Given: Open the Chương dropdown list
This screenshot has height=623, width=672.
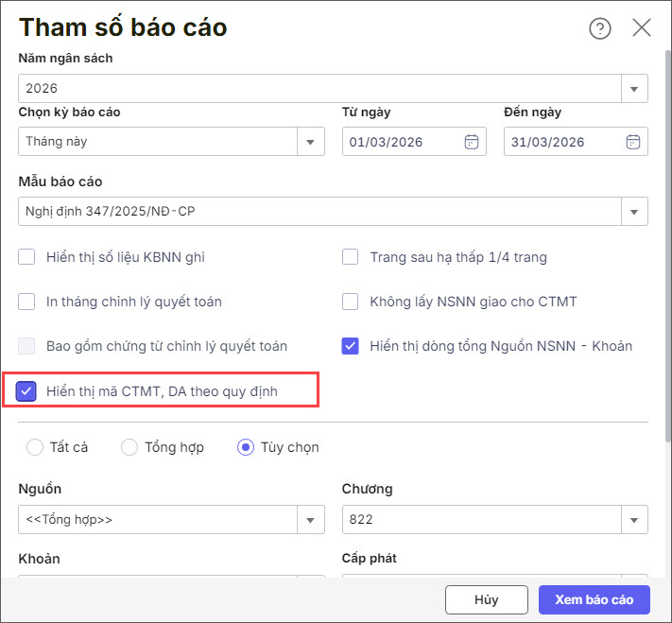Looking at the screenshot, I should [634, 520].
